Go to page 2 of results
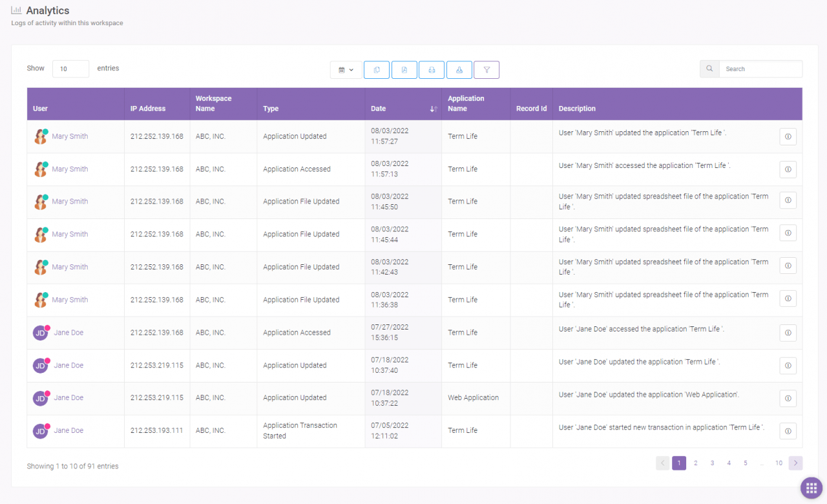The image size is (827, 504). pyautogui.click(x=696, y=463)
